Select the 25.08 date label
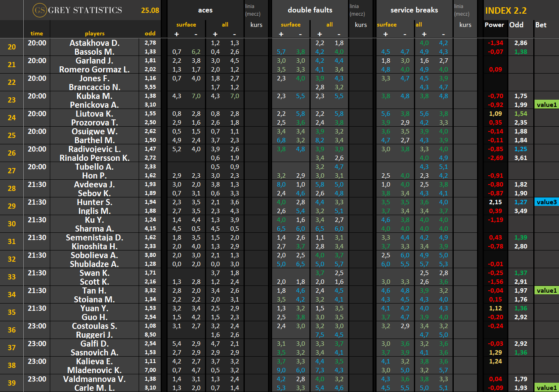The height and width of the screenshot is (392, 559). click(150, 10)
